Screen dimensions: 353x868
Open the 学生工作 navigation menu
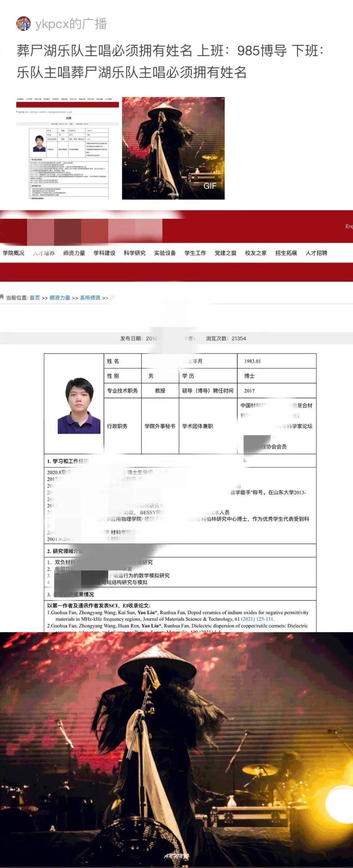[195, 253]
